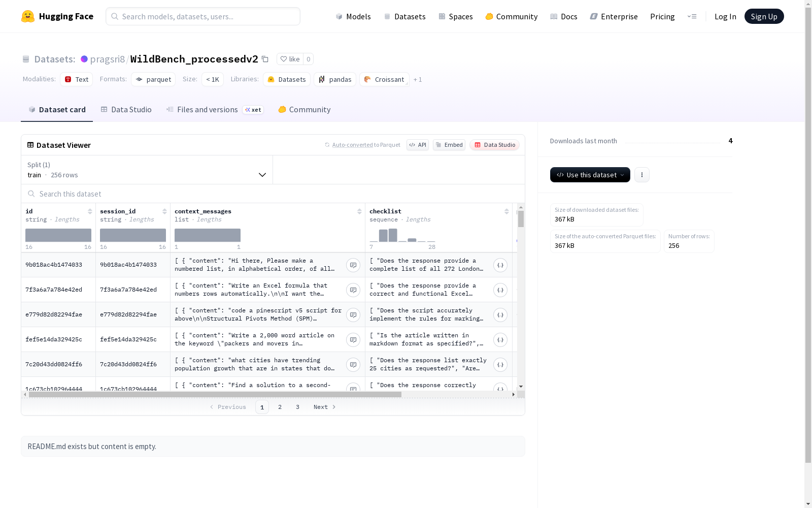This screenshot has height=508, width=812.
Task: Open the Use this dataset dropdown
Action: [x=590, y=175]
